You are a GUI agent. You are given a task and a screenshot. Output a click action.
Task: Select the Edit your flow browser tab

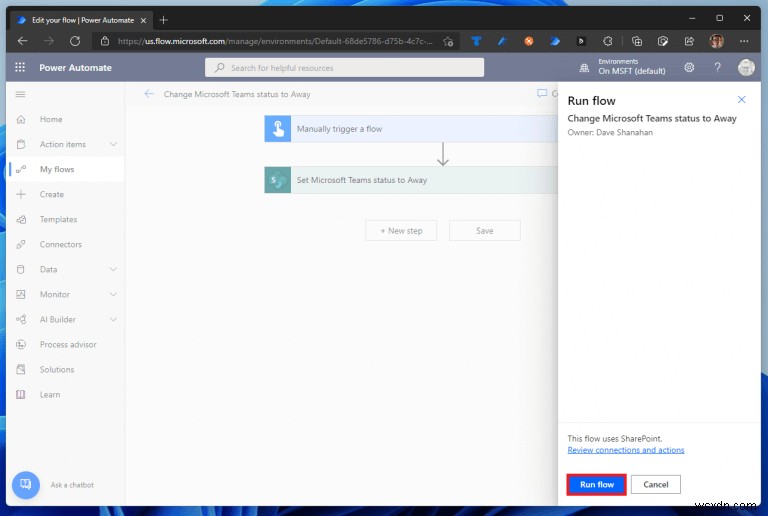(82, 20)
